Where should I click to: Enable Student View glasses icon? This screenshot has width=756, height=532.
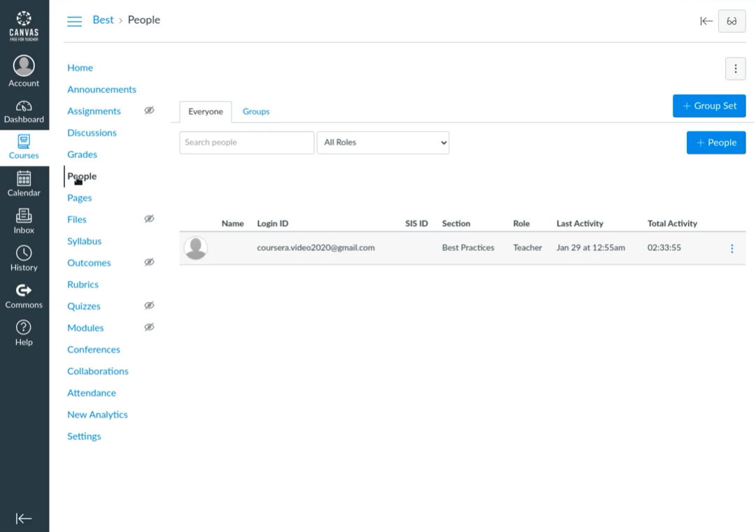732,21
